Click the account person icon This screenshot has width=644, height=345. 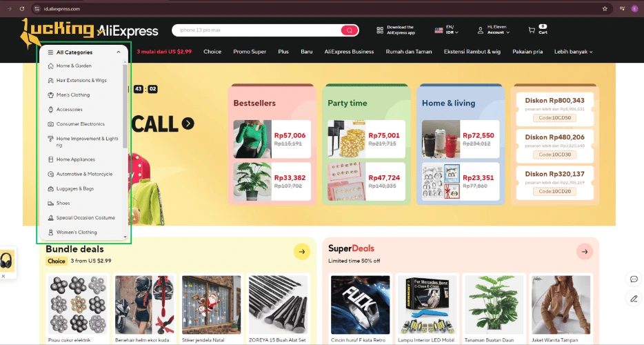pyautogui.click(x=480, y=30)
